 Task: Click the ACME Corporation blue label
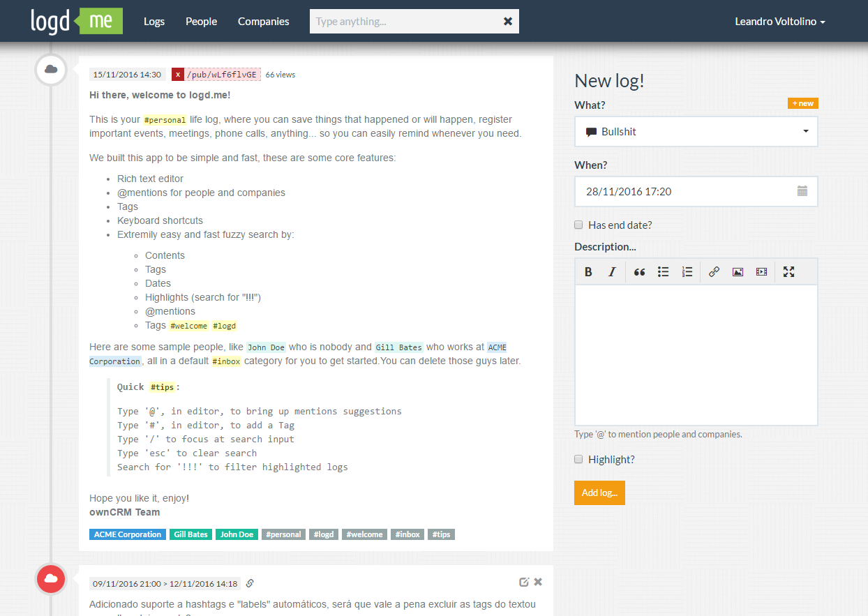[x=128, y=534]
